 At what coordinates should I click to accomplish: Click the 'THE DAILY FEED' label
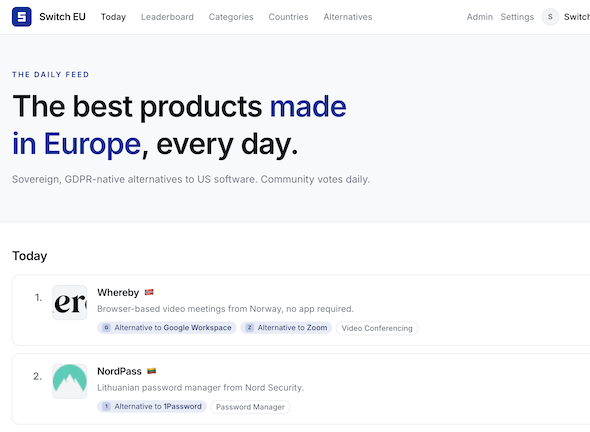(x=50, y=75)
